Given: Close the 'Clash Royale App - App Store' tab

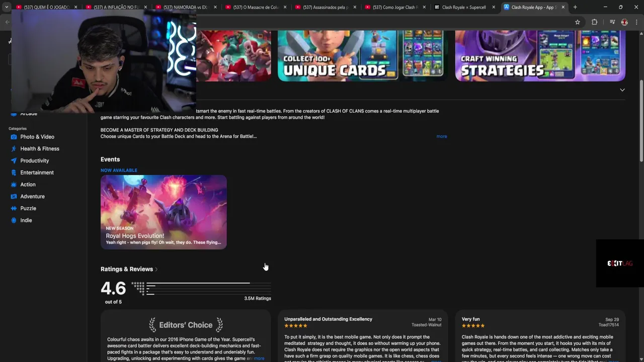Looking at the screenshot, I should tap(563, 7).
